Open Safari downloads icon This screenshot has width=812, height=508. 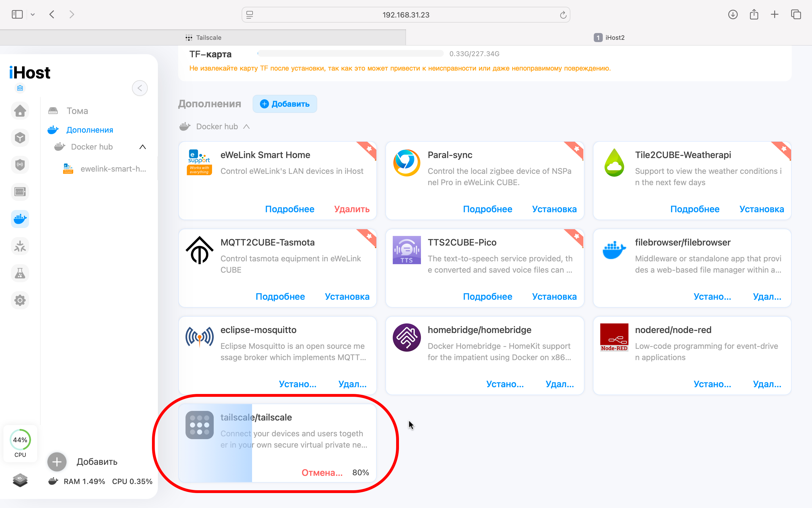733,14
